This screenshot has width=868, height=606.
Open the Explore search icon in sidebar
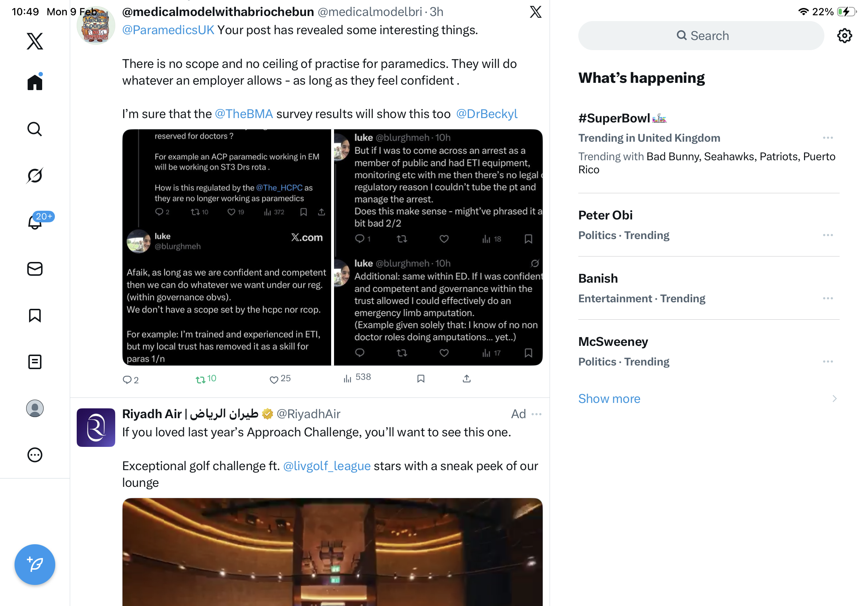coord(35,129)
